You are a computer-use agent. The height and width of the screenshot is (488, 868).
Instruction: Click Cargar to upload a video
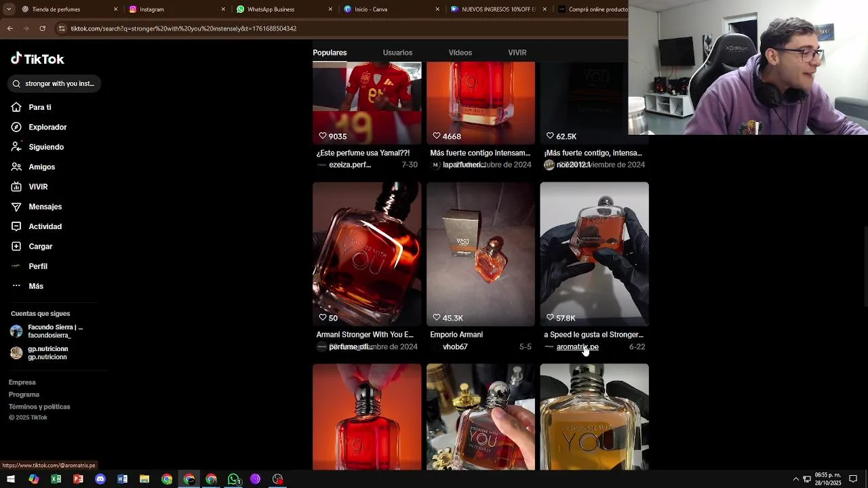click(x=31, y=246)
